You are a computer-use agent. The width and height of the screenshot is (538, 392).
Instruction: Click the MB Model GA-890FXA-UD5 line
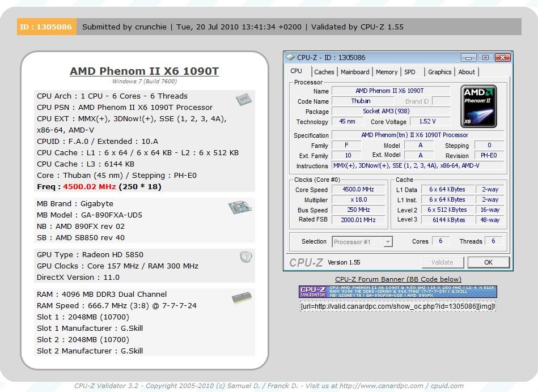point(90,215)
